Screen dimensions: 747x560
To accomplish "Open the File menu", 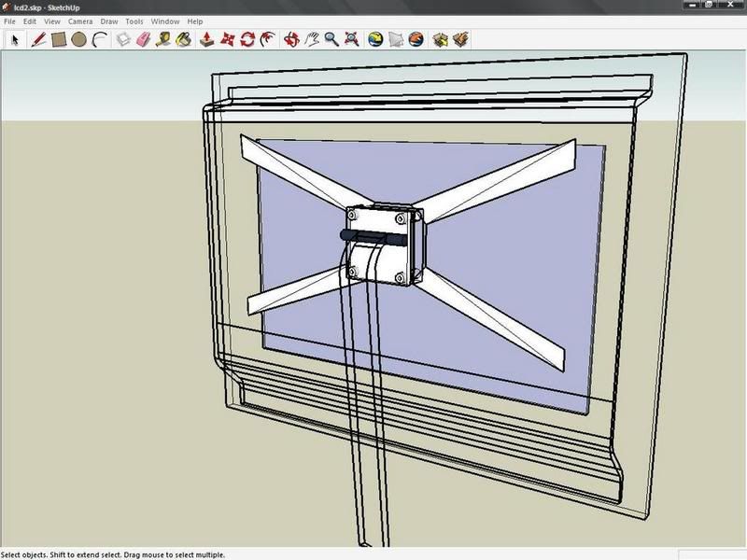I will pos(10,21).
